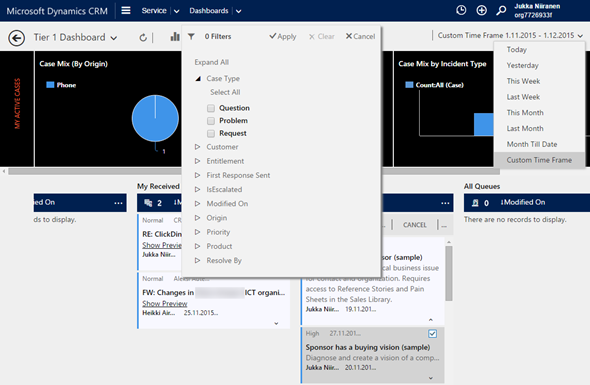Click the stream vertical scrollbar thumb
The image size is (590, 385).
click(449, 274)
